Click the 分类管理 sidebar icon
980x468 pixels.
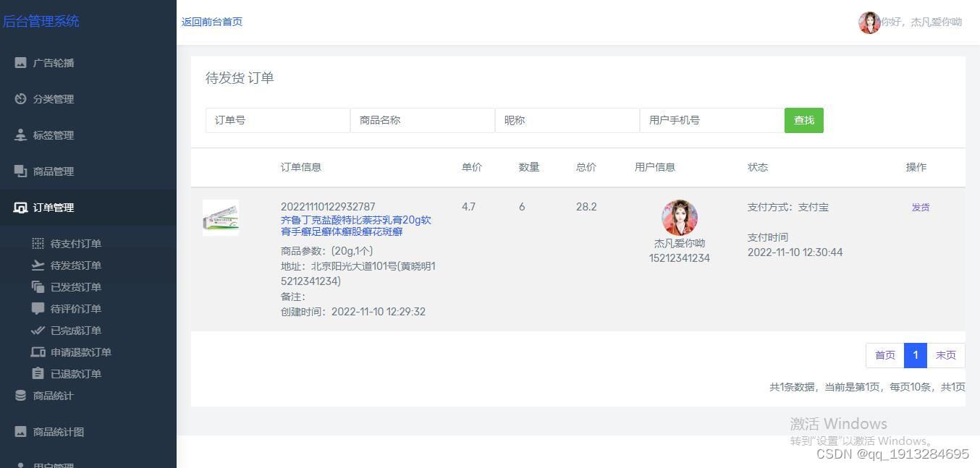[x=20, y=99]
